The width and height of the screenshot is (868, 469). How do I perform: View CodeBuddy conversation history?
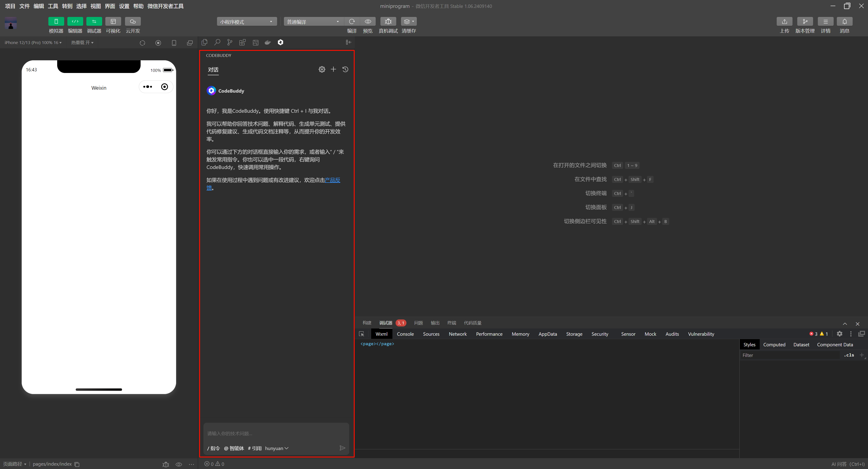[345, 69]
